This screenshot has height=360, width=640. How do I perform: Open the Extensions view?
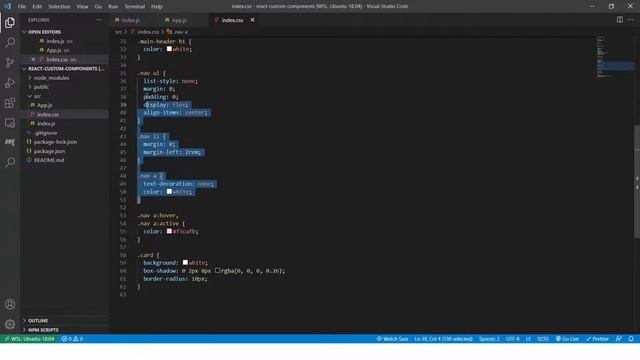(x=10, y=102)
